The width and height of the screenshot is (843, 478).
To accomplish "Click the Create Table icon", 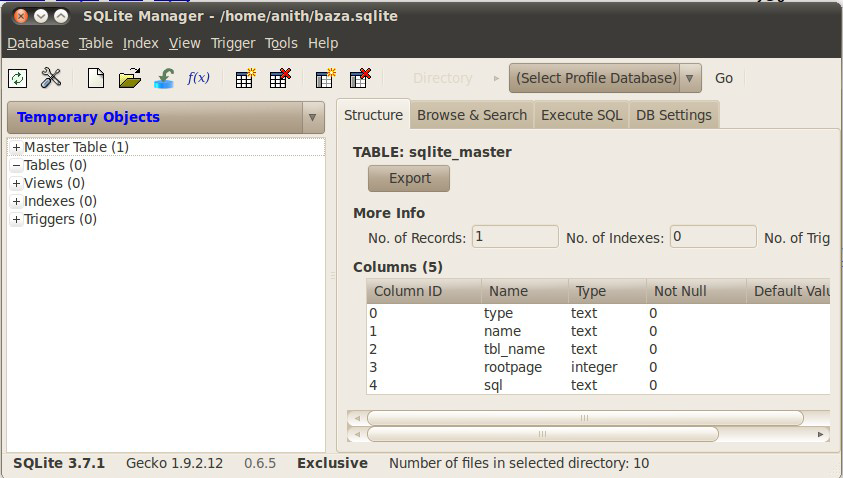I will 245,78.
